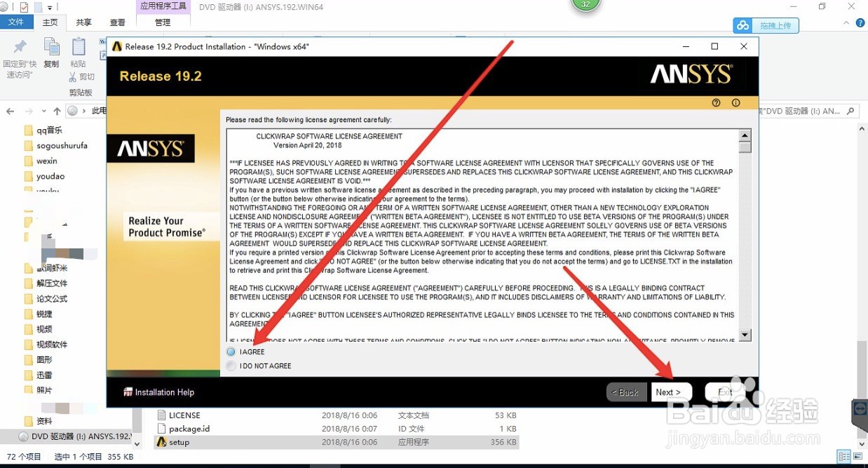Click the LICENSE document file icon

pos(161,415)
